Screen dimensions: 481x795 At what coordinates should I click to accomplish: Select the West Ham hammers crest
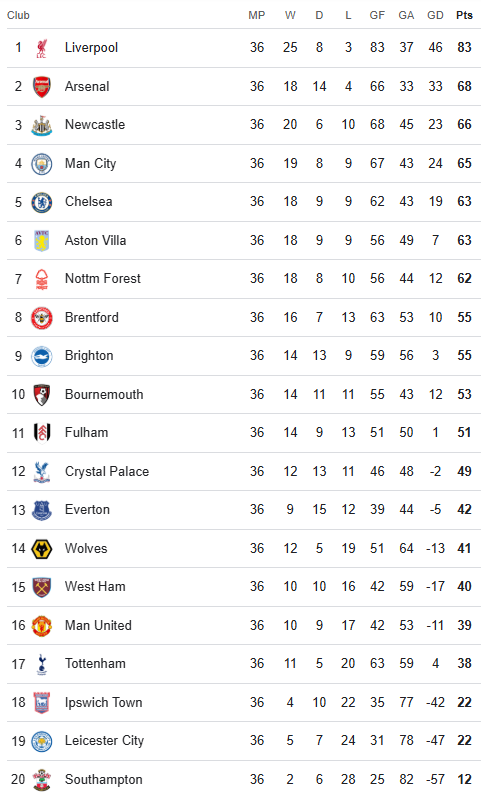pos(42,587)
